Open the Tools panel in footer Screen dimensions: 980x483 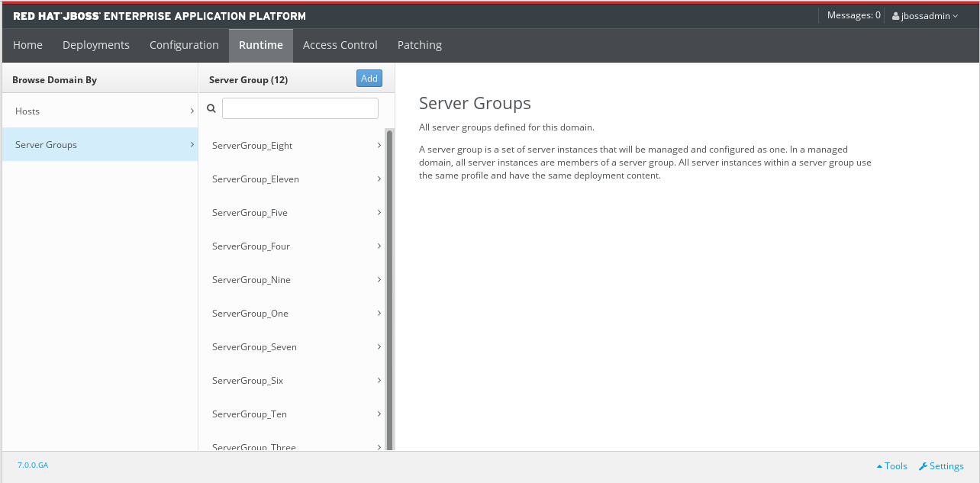(891, 466)
